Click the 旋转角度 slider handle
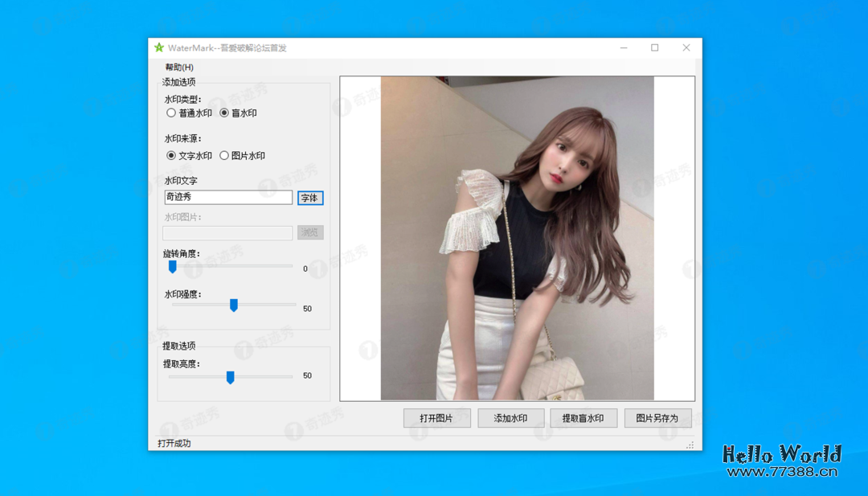Screen dimensions: 868x496 [x=172, y=267]
